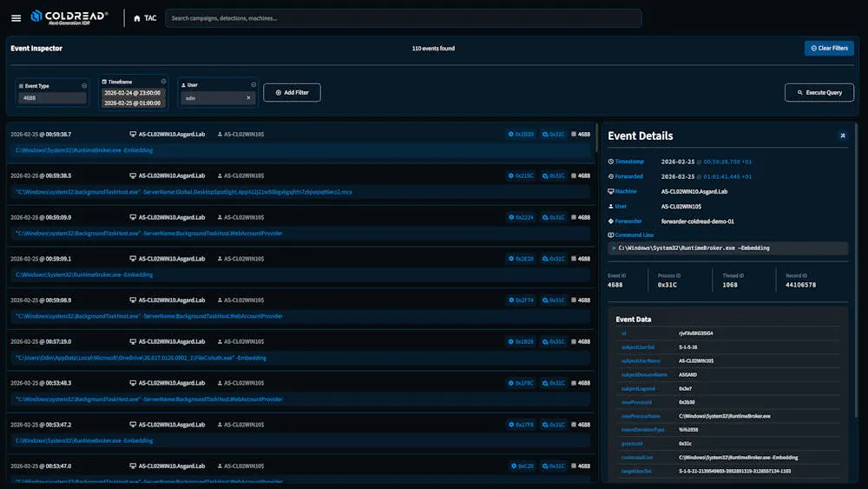The width and height of the screenshot is (868, 489).
Task: Focus the campaigns and detections search box
Action: 403,18
